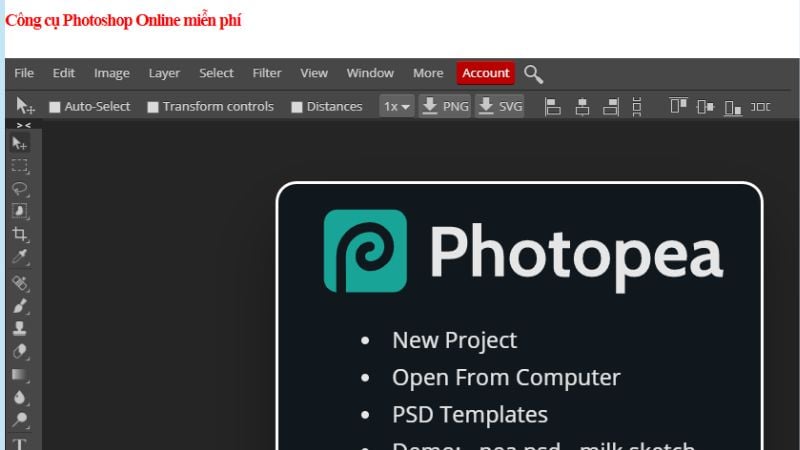The image size is (800, 450).
Task: Open the Filter menu
Action: pyautogui.click(x=267, y=73)
